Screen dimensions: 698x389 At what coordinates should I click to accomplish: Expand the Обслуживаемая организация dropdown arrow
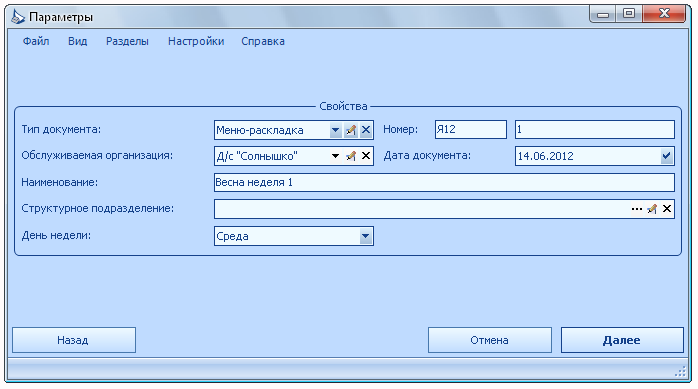pos(335,156)
